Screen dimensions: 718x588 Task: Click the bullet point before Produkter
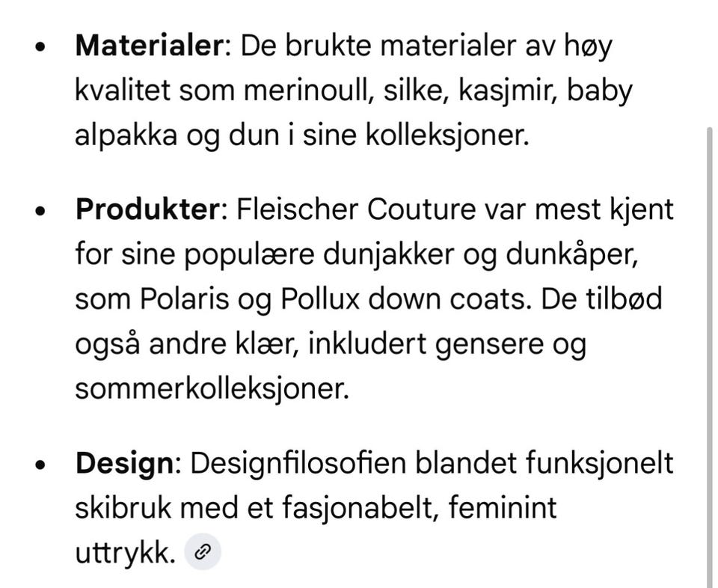click(x=41, y=211)
